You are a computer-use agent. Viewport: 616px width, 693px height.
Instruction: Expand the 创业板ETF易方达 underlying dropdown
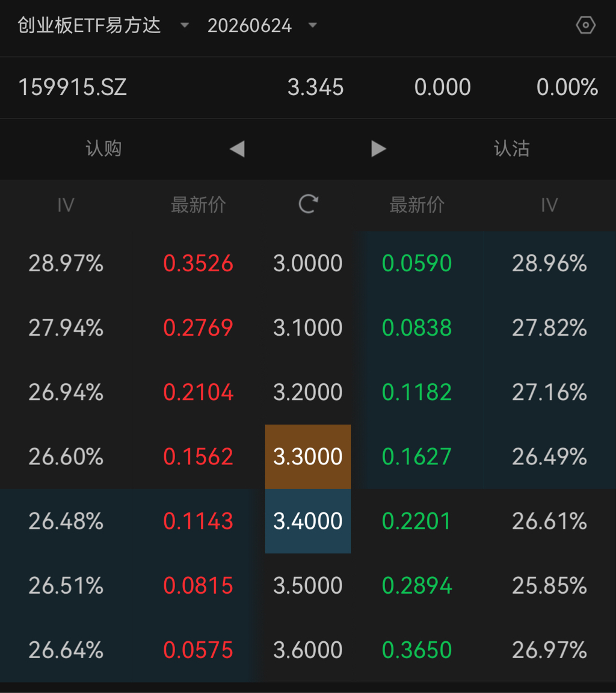pos(103,25)
